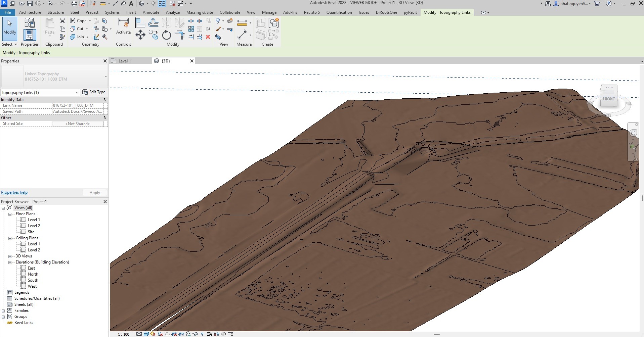The height and width of the screenshot is (337, 644).
Task: Select the Move tool in Modify panel
Action: (x=140, y=35)
